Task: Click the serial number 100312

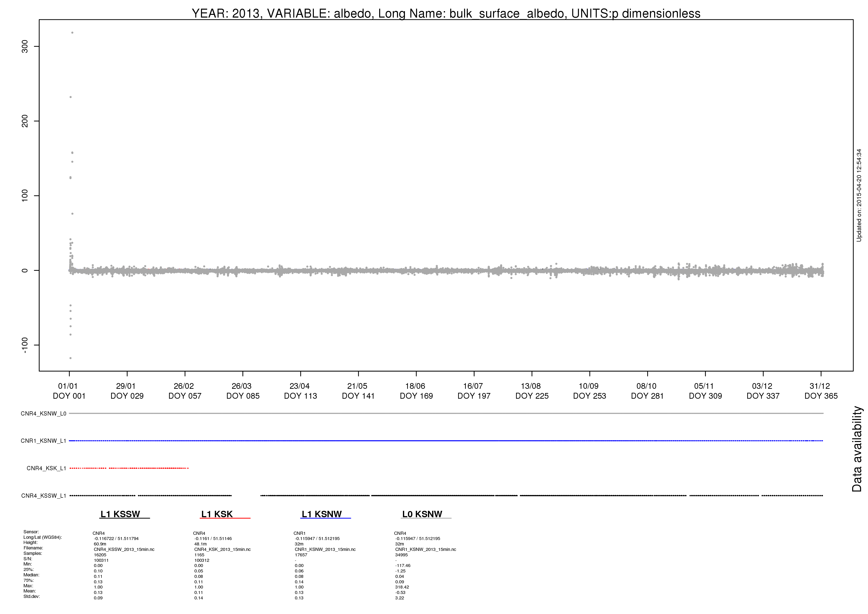Action: click(202, 560)
